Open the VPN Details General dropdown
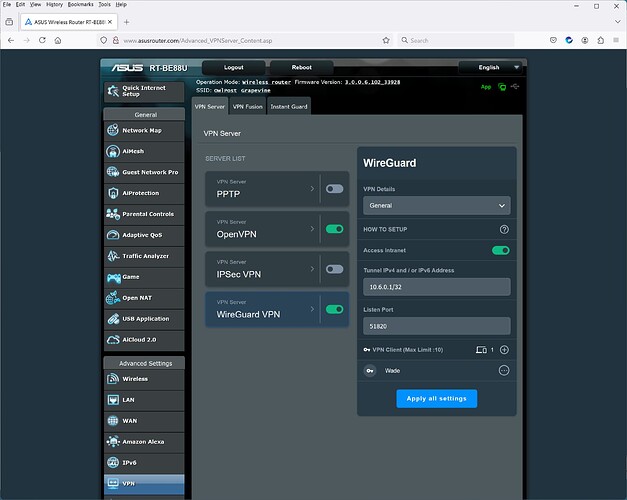 click(437, 206)
